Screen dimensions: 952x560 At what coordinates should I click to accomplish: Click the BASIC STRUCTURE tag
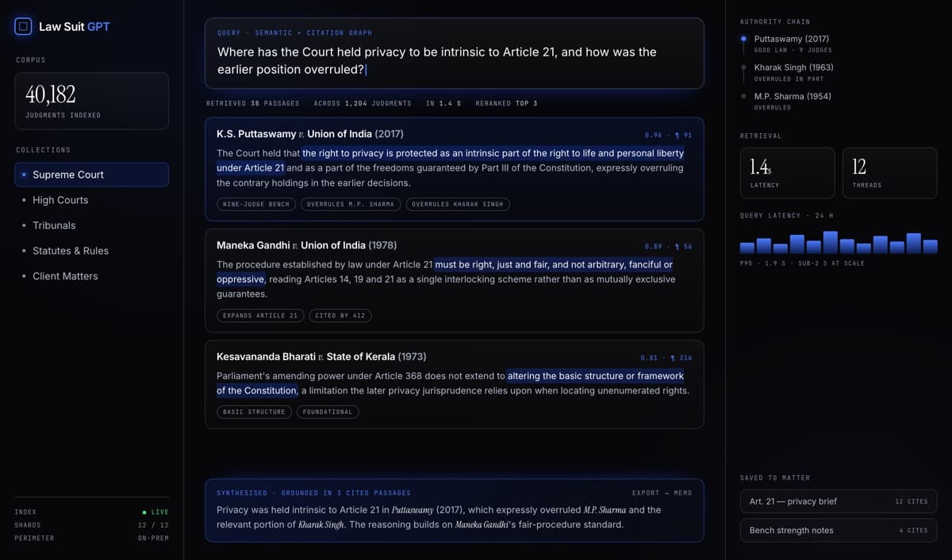254,412
